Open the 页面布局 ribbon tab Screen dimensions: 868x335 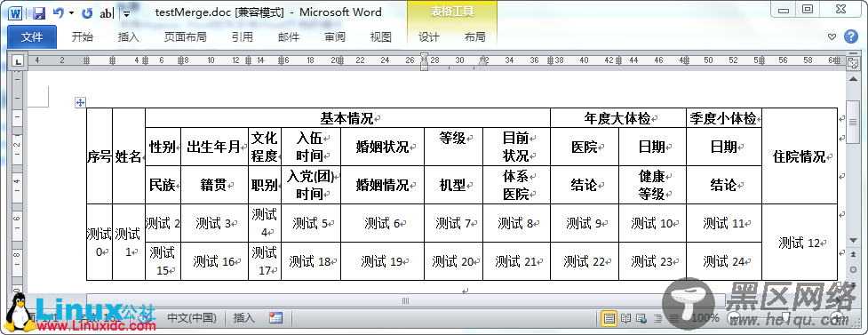186,37
